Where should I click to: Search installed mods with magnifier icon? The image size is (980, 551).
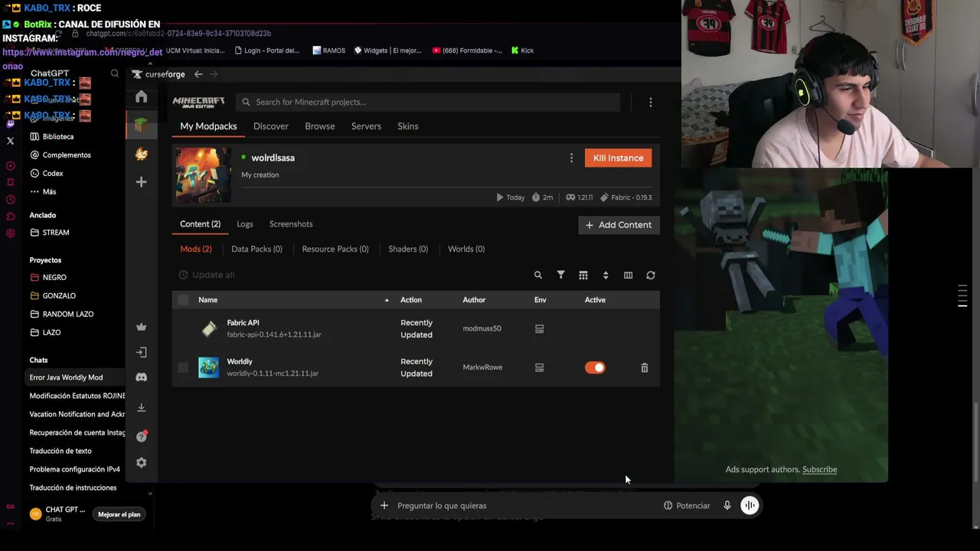pyautogui.click(x=538, y=275)
